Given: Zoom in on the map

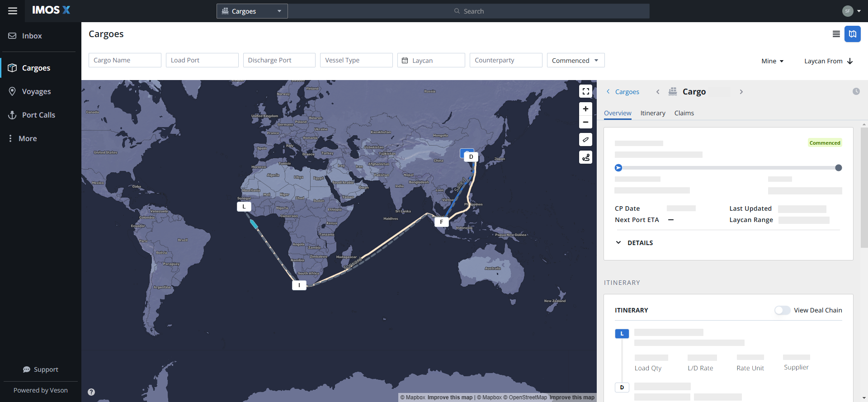Looking at the screenshot, I should click(x=585, y=109).
